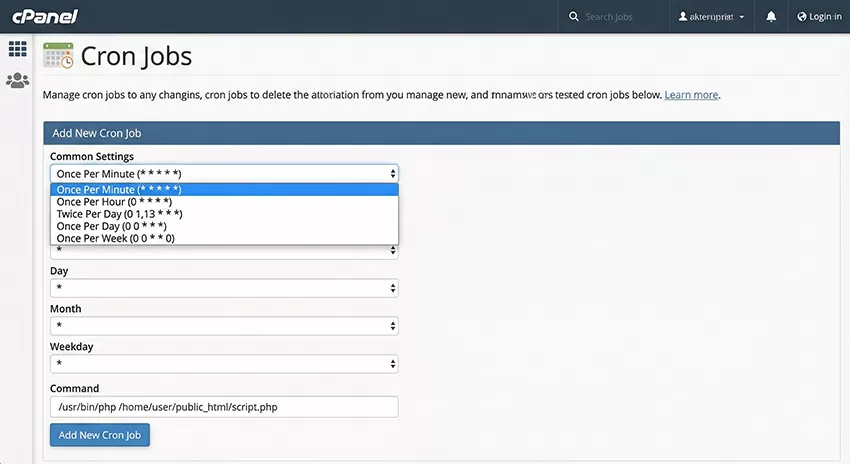This screenshot has width=850, height=464.
Task: Open the notifications bell
Action: point(771,17)
